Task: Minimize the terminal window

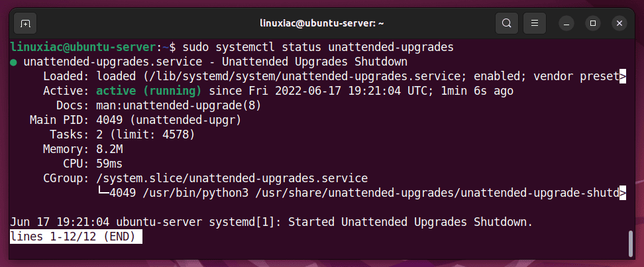Action: pyautogui.click(x=566, y=23)
